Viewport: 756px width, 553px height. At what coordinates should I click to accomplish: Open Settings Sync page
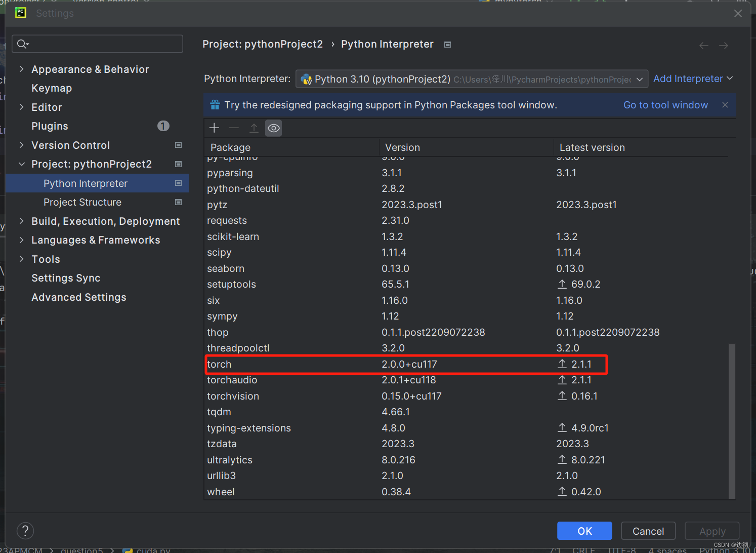coord(66,278)
